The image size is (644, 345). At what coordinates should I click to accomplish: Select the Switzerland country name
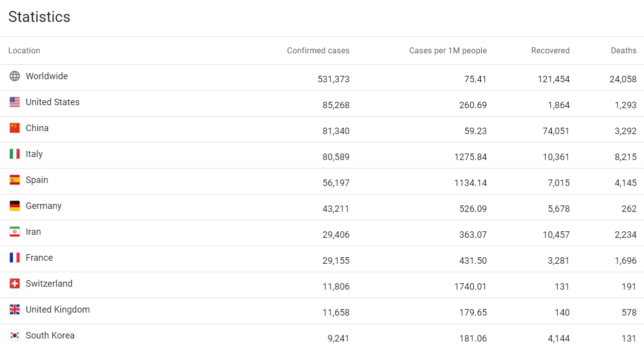coord(49,284)
